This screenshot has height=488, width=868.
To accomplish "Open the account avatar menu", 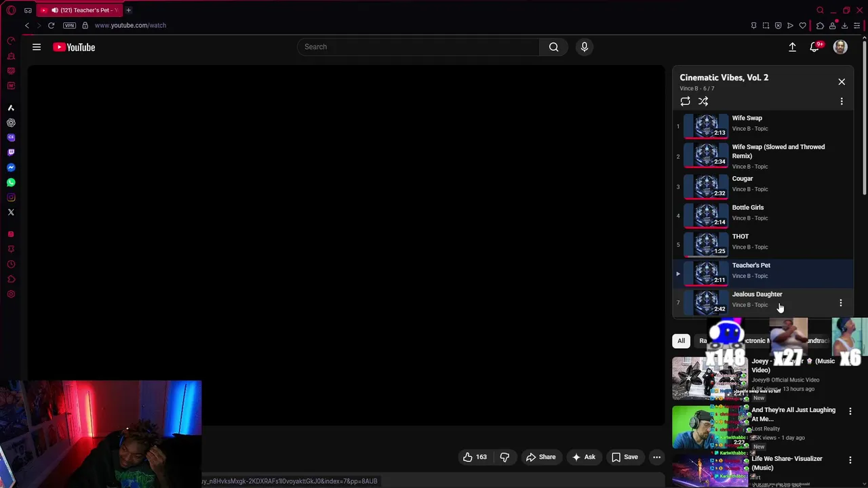I will 840,47.
